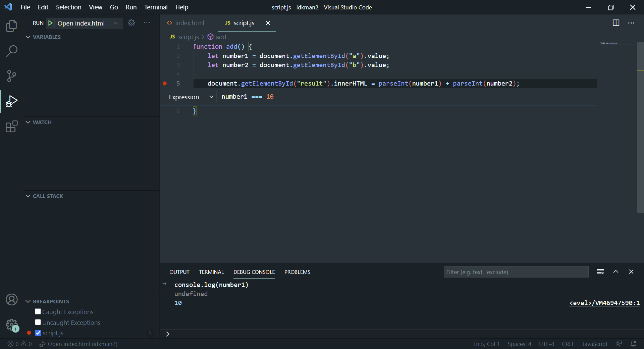Clear the Debug Console output
The image size is (644, 349).
(600, 272)
